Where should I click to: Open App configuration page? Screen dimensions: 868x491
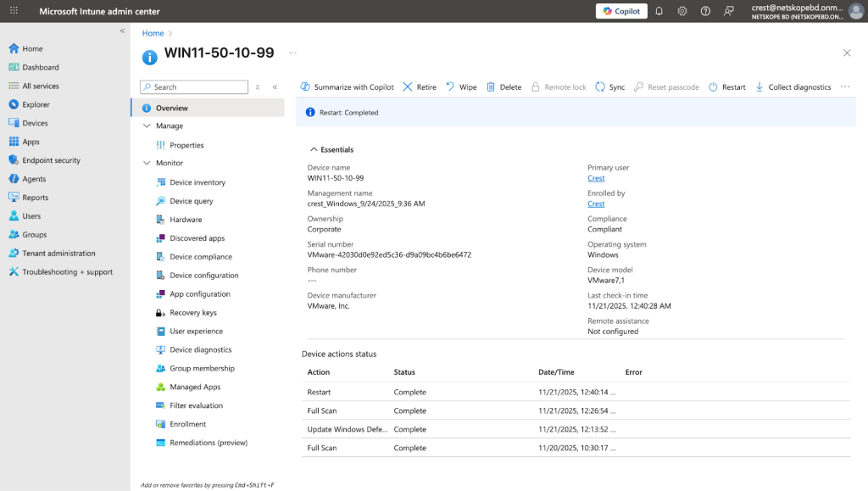200,294
